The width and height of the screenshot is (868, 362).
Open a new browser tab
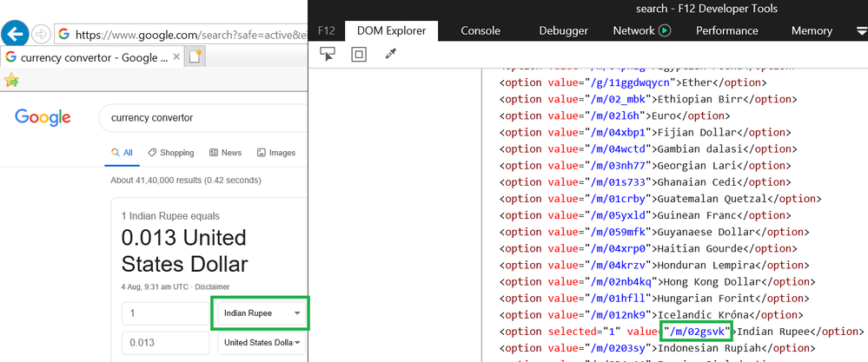tap(195, 57)
